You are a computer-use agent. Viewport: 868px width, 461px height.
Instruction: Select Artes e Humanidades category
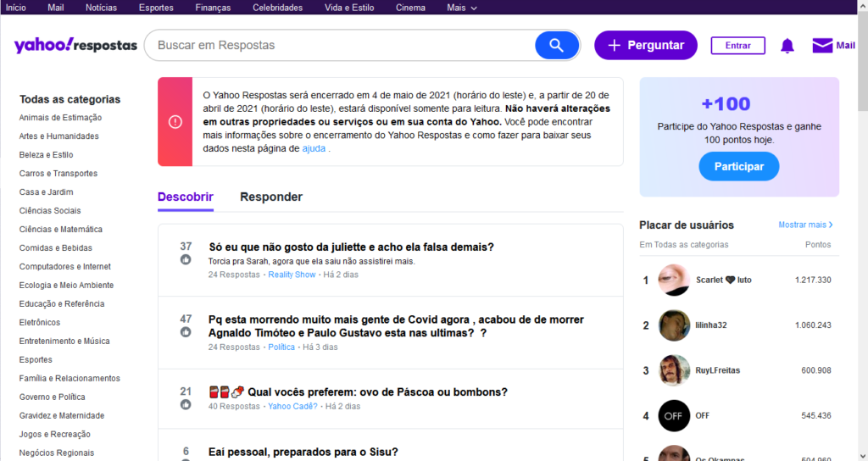(x=58, y=136)
